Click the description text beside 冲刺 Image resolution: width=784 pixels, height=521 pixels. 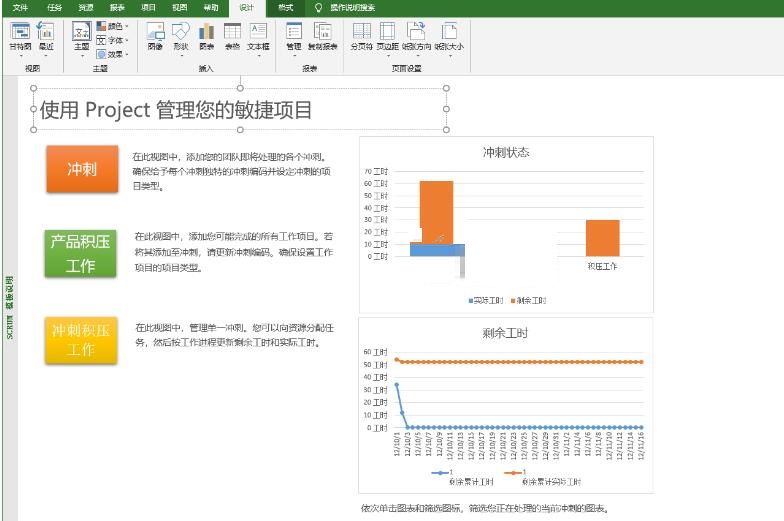231,172
